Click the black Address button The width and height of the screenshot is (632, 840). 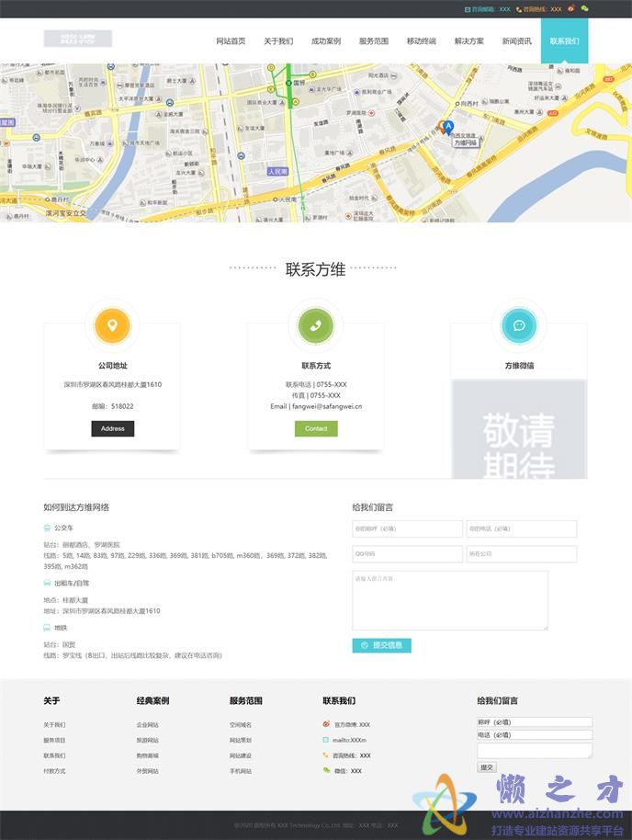pos(112,428)
